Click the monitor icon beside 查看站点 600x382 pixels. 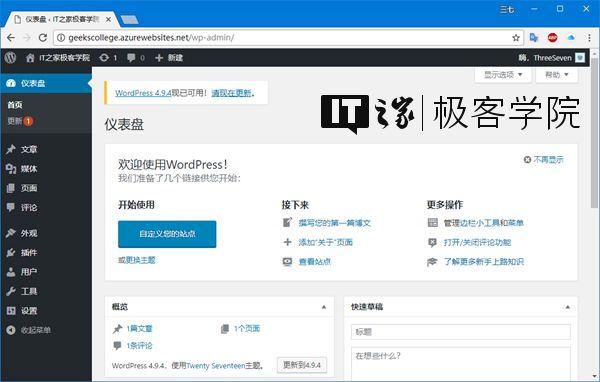coord(287,262)
